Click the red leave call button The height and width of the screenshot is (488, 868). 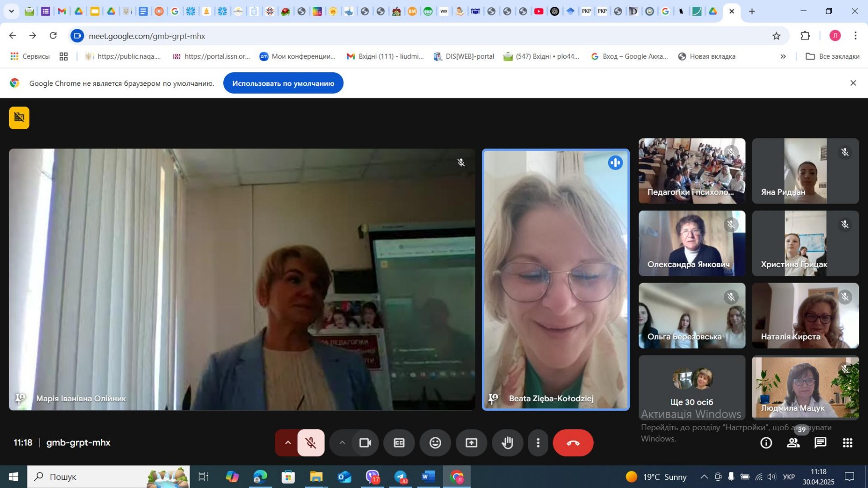coord(573,443)
